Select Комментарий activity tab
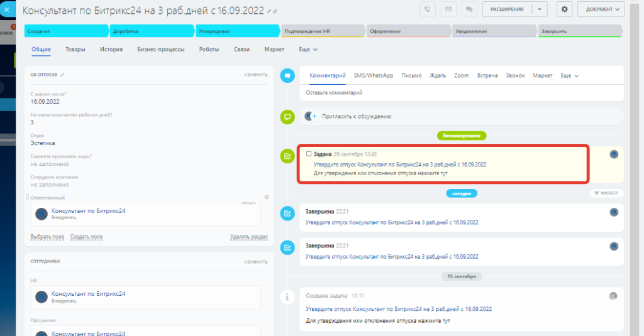Viewport: 644px width, 336px height. [x=327, y=75]
